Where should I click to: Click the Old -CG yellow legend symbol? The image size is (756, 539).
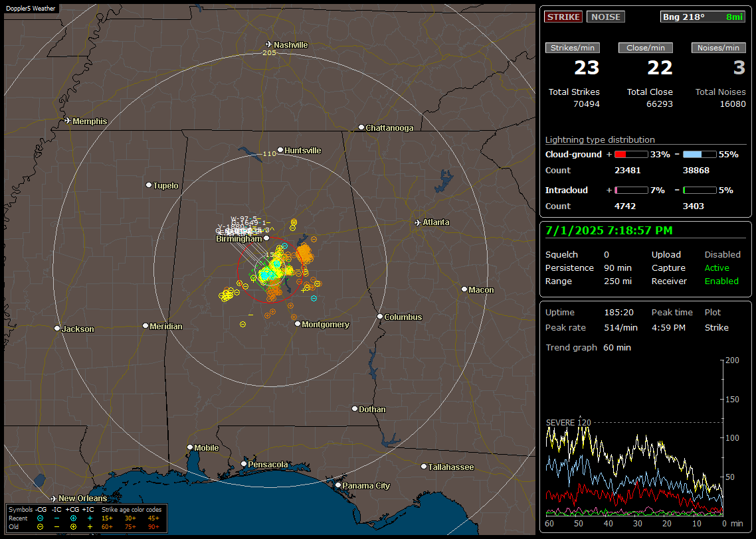click(40, 527)
